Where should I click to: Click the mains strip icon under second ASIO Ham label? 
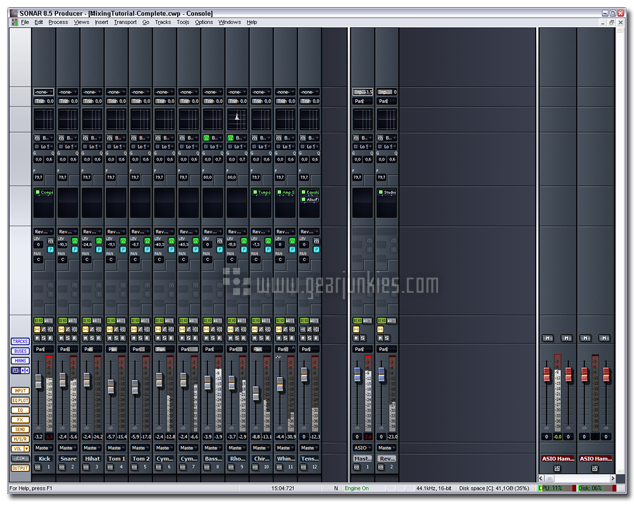(595, 468)
